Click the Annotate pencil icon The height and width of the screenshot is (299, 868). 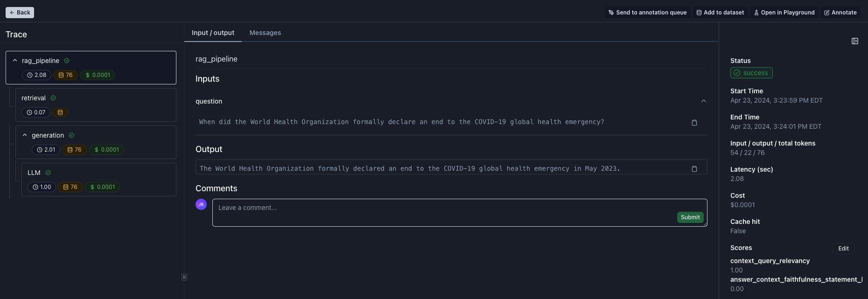[x=826, y=13]
